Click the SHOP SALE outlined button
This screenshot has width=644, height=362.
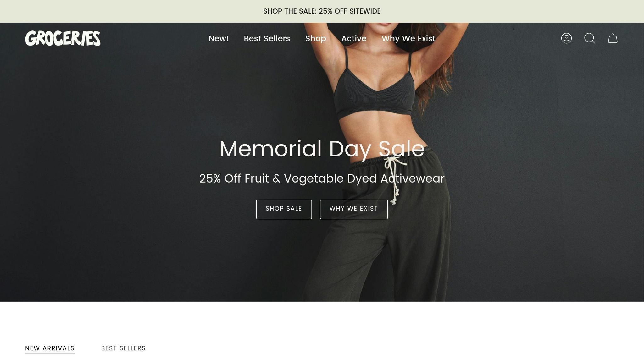pyautogui.click(x=284, y=209)
